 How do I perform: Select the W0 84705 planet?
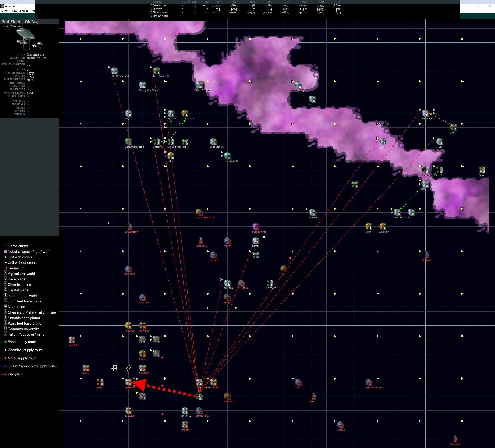pos(227,396)
